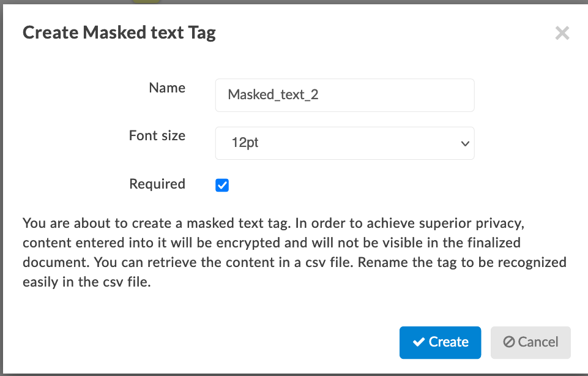Toggle the Required checkbox
Image resolution: width=588 pixels, height=376 pixels.
222,185
